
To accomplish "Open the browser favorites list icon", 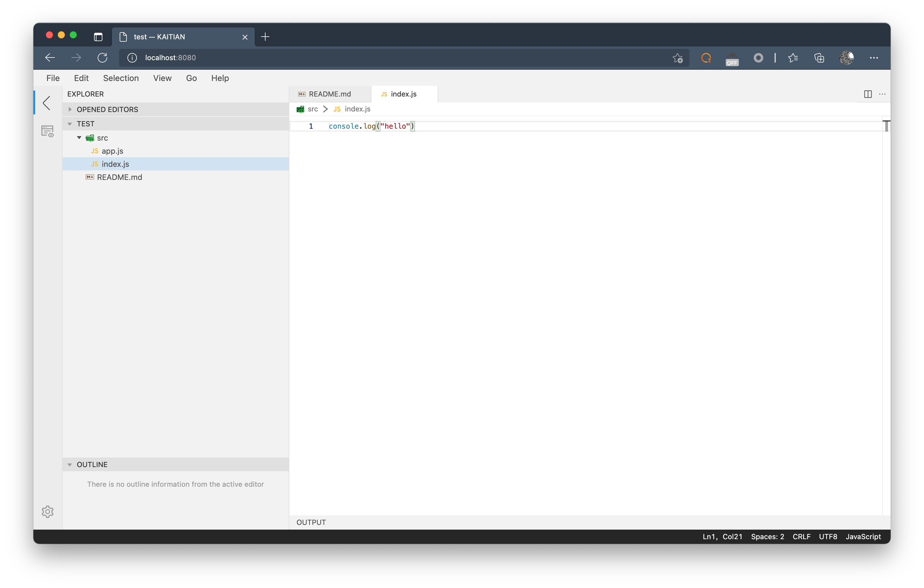I will (793, 57).
